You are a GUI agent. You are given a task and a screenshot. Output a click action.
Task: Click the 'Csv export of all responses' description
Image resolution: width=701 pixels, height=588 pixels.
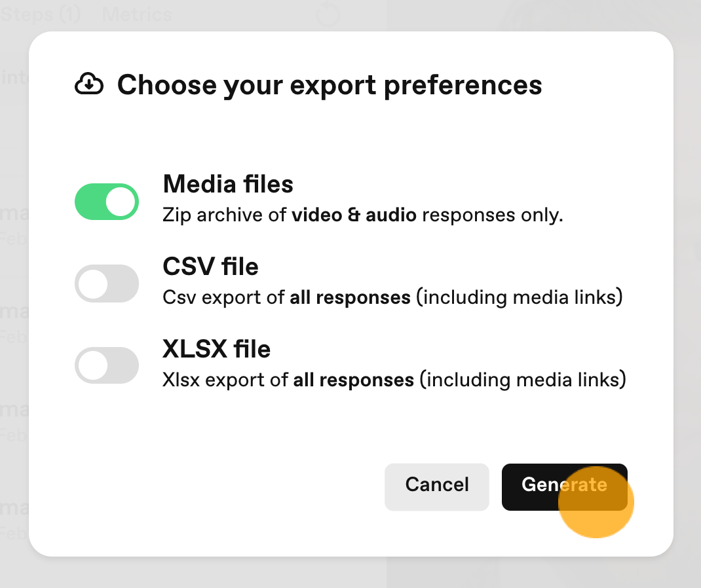[x=392, y=297]
